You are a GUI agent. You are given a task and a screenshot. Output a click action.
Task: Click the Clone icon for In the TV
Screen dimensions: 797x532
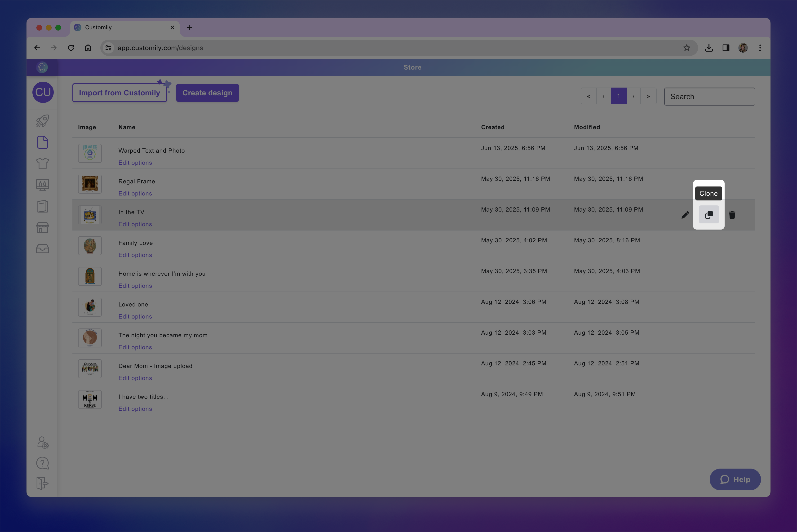708,215
